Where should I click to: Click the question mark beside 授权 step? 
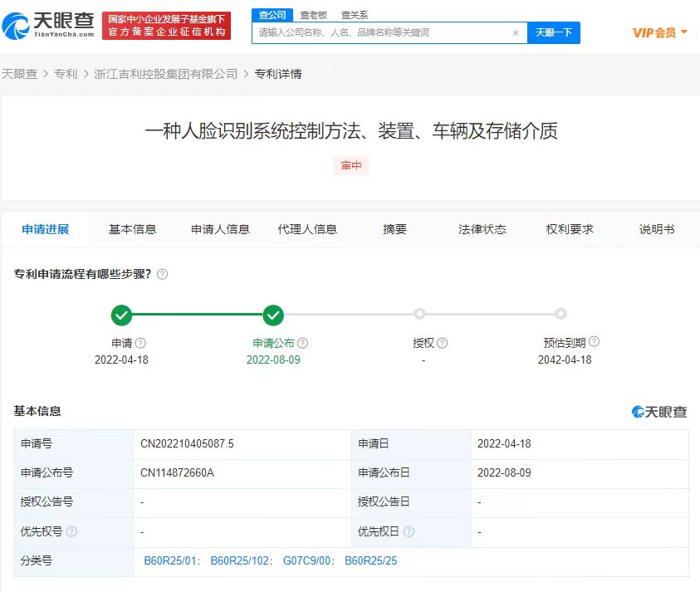coord(443,343)
